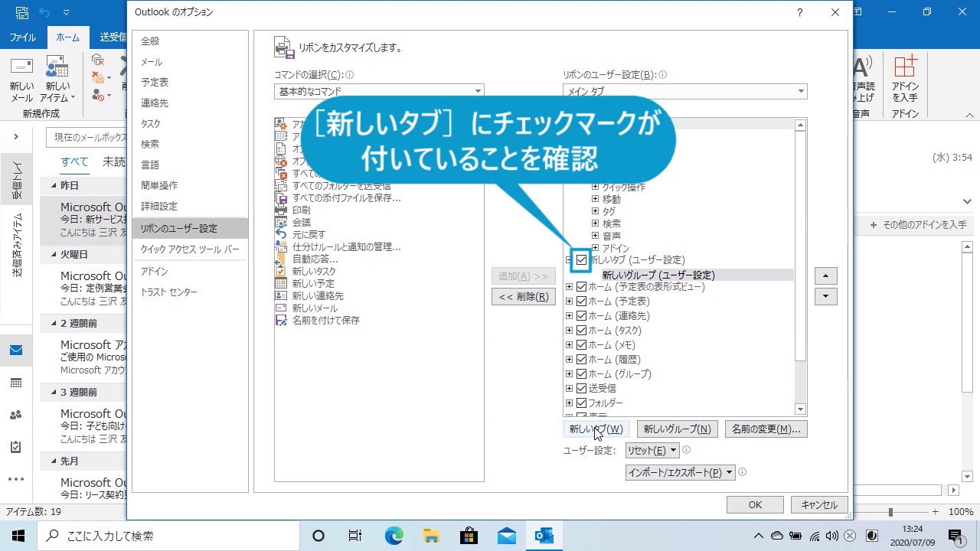Open Microsoft Store from the taskbar
The image size is (980, 551).
click(469, 536)
